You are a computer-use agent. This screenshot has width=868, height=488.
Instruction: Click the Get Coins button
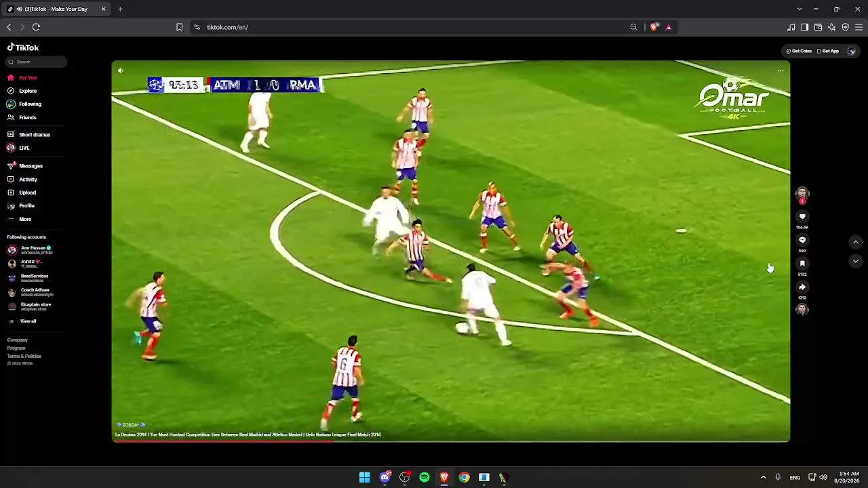click(x=799, y=51)
